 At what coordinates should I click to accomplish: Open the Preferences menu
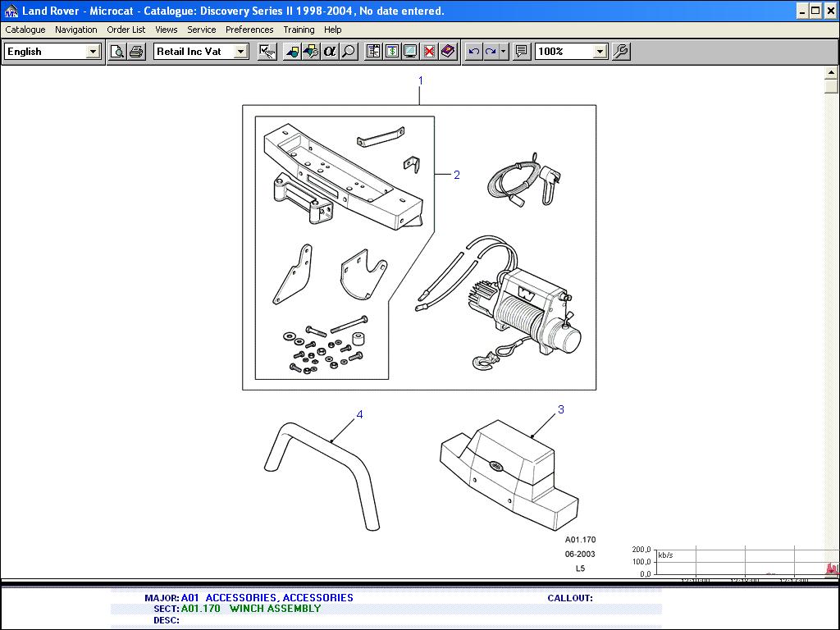[x=249, y=30]
